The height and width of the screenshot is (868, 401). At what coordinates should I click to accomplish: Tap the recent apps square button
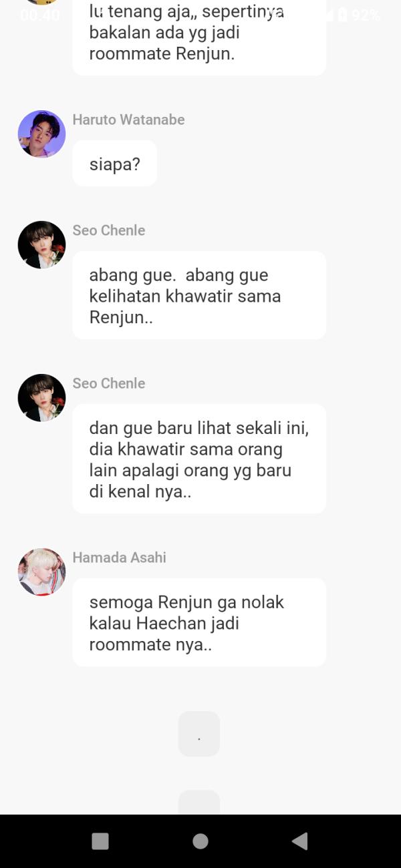100,841
